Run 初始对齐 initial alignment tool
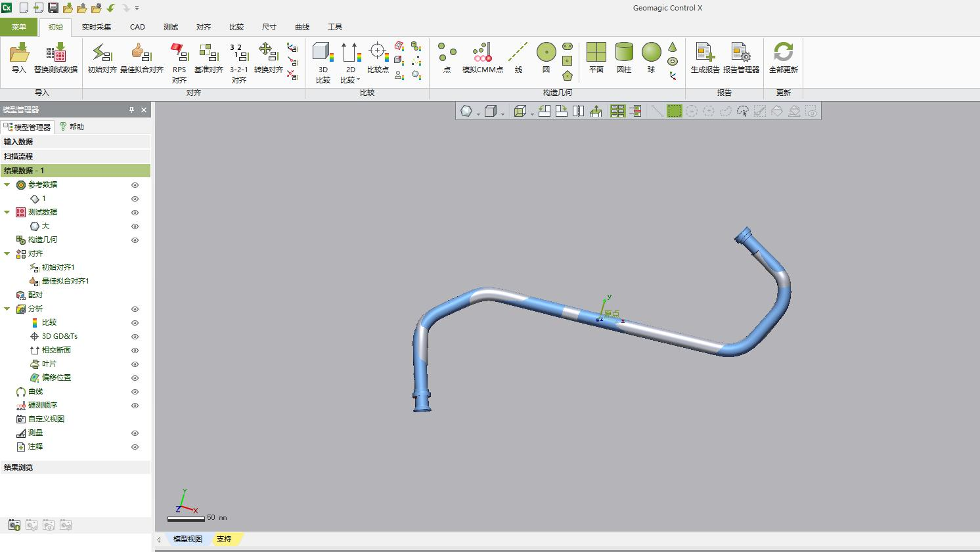 102,58
